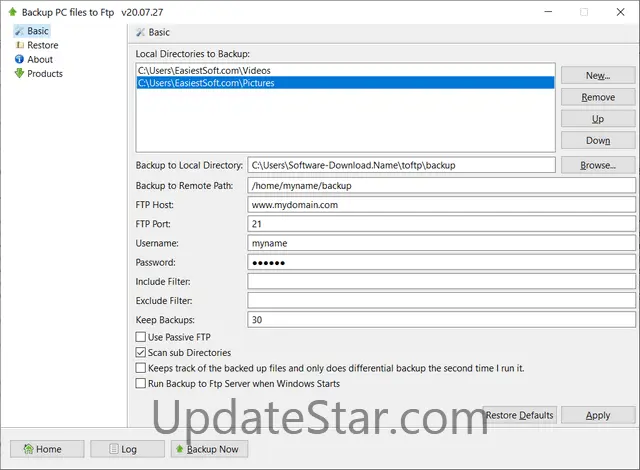This screenshot has width=640, height=470.
Task: Click the document icon on the Log button
Action: 114,449
